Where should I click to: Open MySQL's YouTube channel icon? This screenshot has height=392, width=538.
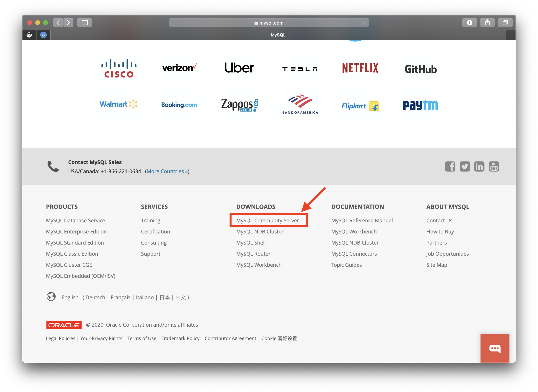point(494,166)
